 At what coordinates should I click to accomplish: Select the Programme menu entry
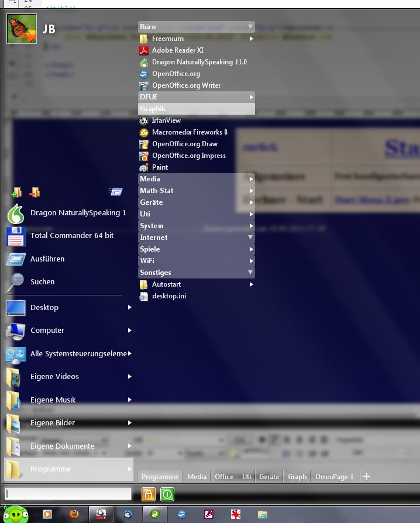coord(68,469)
